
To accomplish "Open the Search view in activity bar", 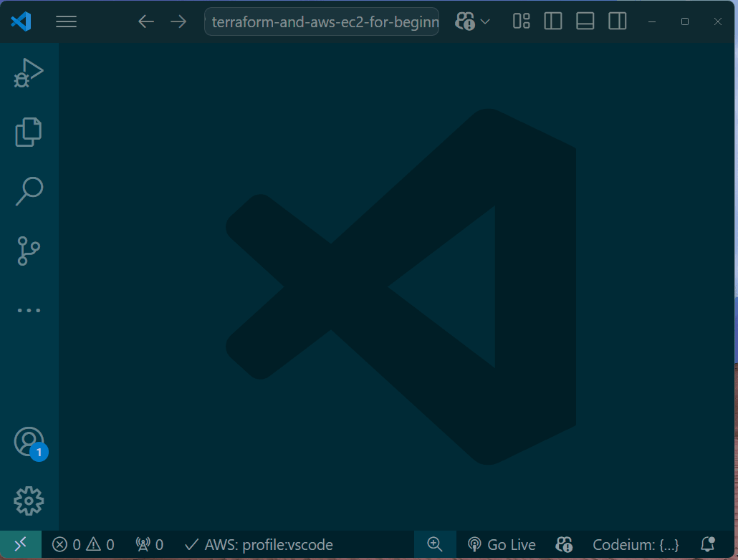I will coord(29,191).
